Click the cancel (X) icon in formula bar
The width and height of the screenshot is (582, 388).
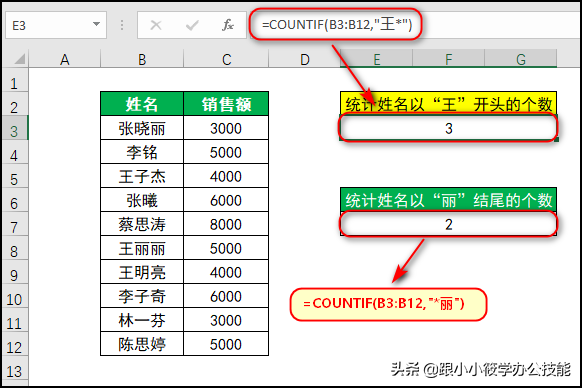pyautogui.click(x=156, y=25)
